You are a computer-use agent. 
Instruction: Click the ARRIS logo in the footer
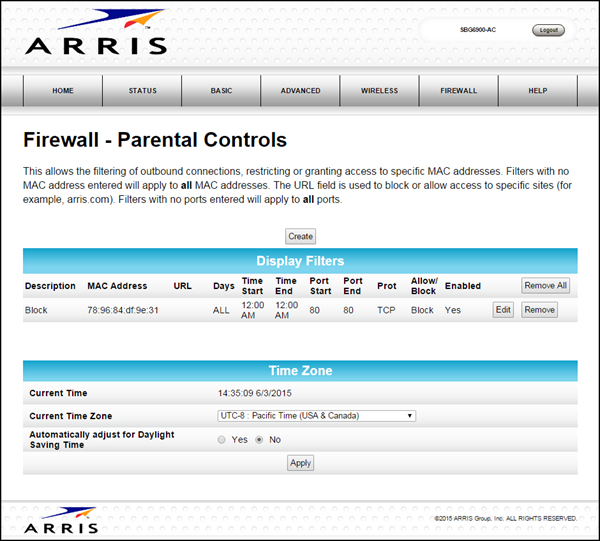pos(61,521)
